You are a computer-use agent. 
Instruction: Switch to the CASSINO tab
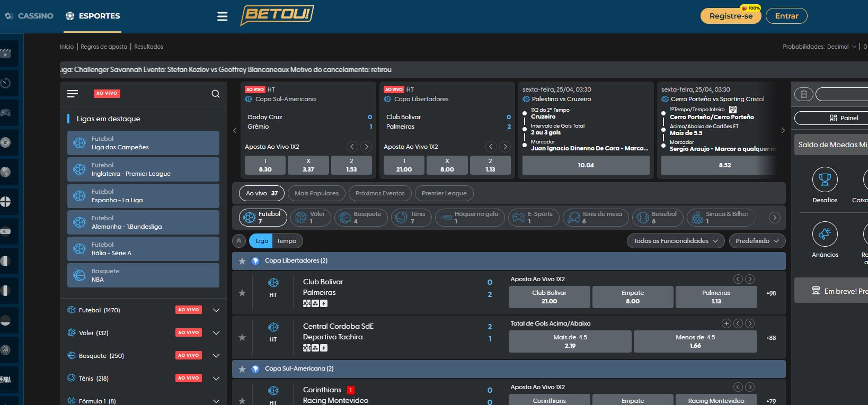coord(29,16)
